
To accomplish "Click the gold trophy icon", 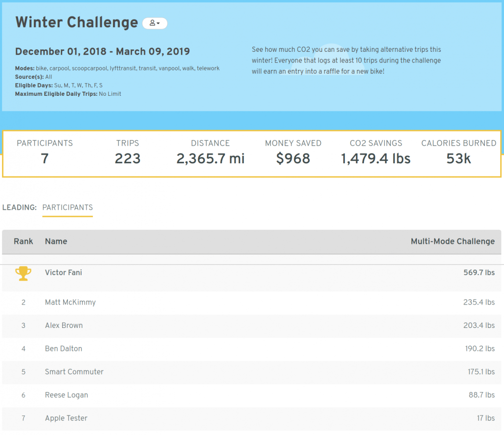I will coord(23,274).
